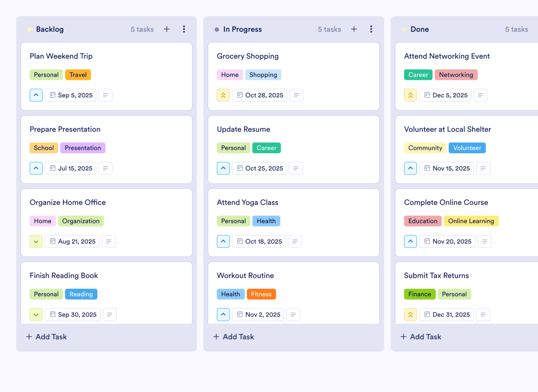Screen dimensions: 538x392
Task: Click the up chevron on Grocery Shopping card
Action: [x=223, y=95]
